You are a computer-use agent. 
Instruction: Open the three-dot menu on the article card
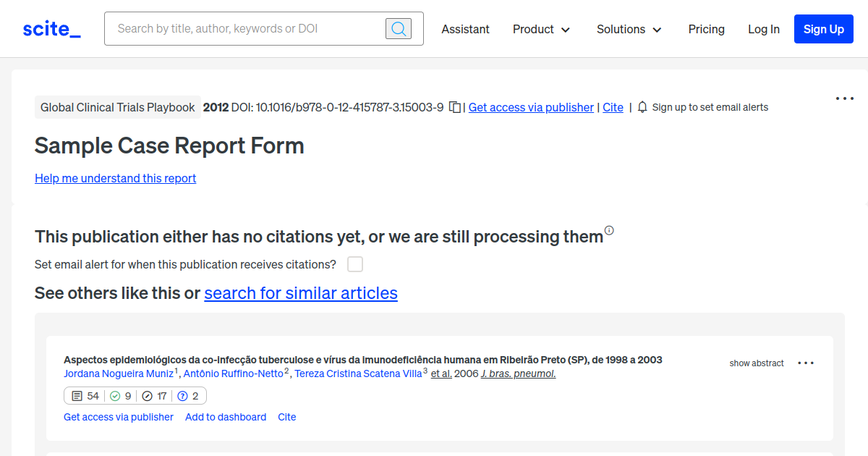[805, 363]
